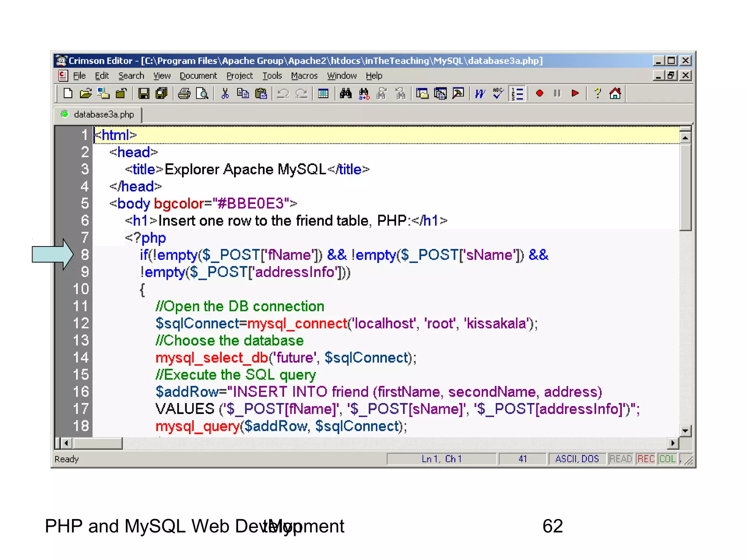This screenshot has height=560, width=747.
Task: Open the Macros menu
Action: click(305, 76)
